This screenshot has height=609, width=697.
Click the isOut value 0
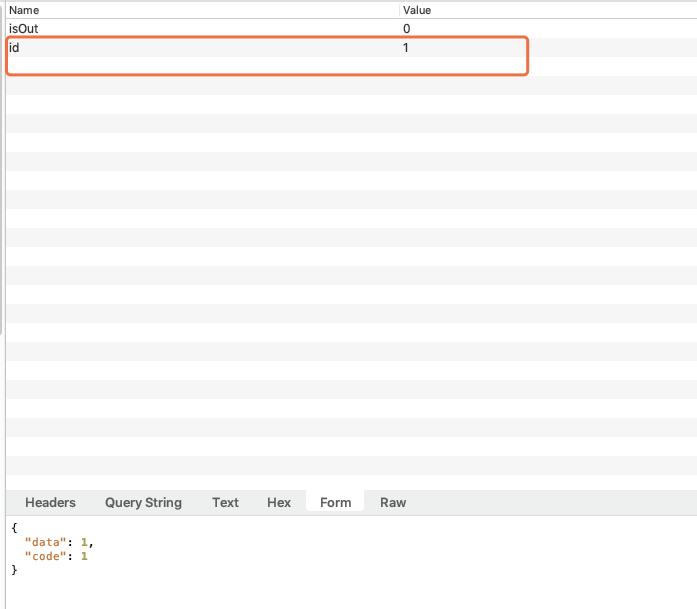tap(406, 29)
